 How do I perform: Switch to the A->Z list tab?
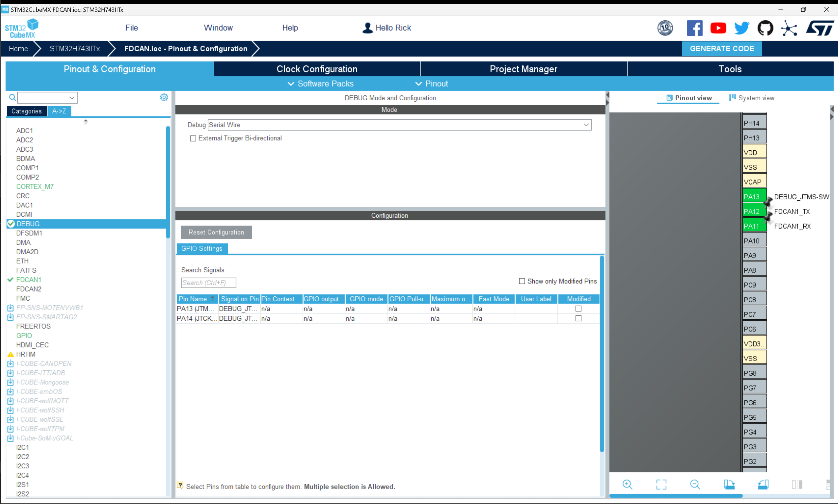point(59,111)
